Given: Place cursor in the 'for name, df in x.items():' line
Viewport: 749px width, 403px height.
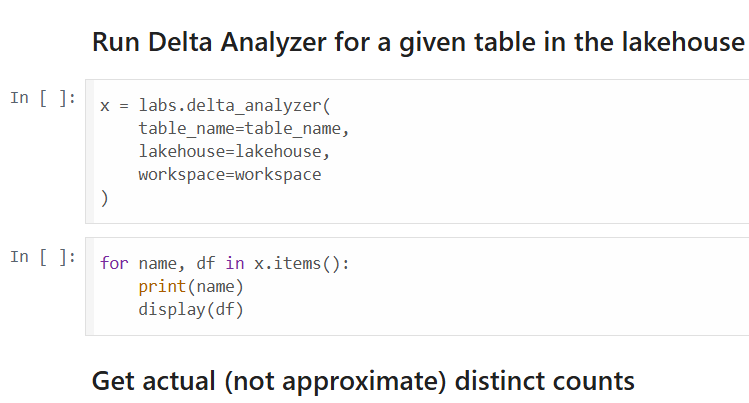Looking at the screenshot, I should [x=225, y=264].
